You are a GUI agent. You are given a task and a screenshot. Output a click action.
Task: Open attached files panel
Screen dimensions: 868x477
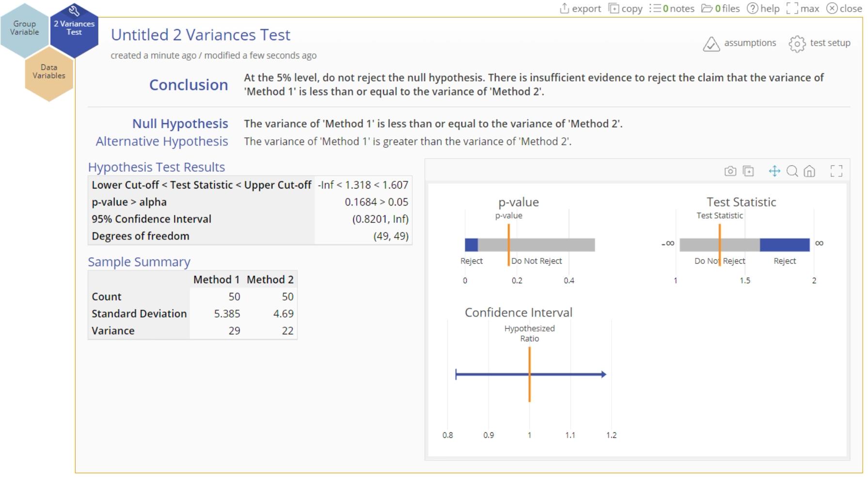(x=721, y=9)
